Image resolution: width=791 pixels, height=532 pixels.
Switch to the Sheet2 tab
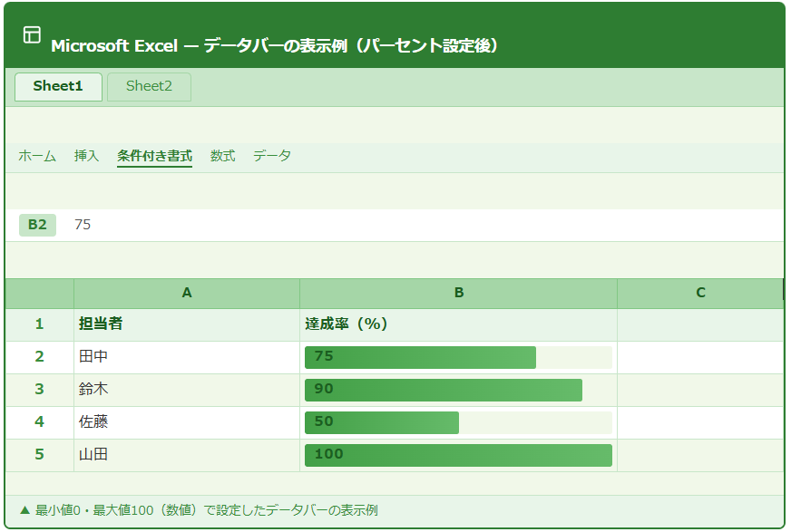coord(149,87)
